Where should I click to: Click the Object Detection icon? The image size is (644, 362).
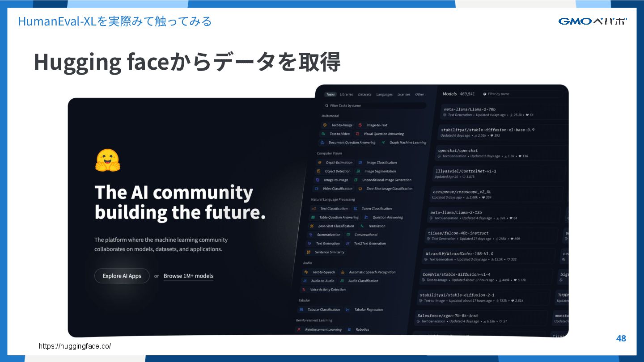318,171
